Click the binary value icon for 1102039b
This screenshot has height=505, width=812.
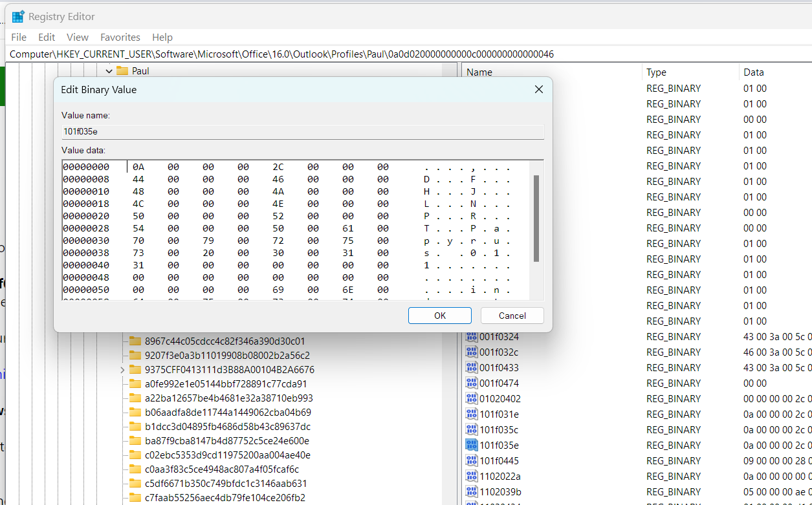point(472,491)
